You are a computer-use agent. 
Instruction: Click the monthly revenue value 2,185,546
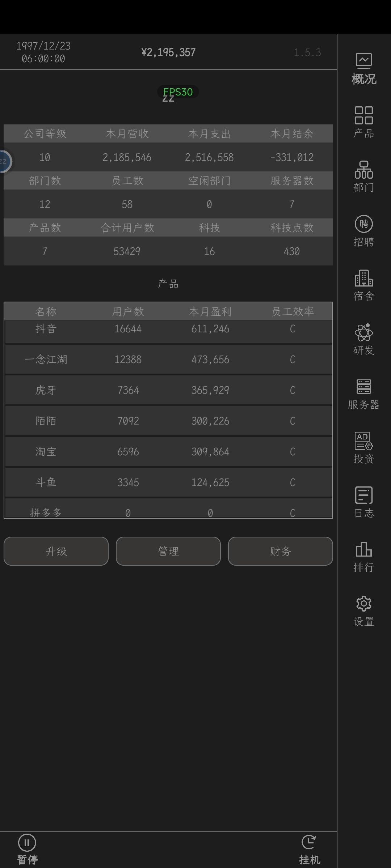127,157
